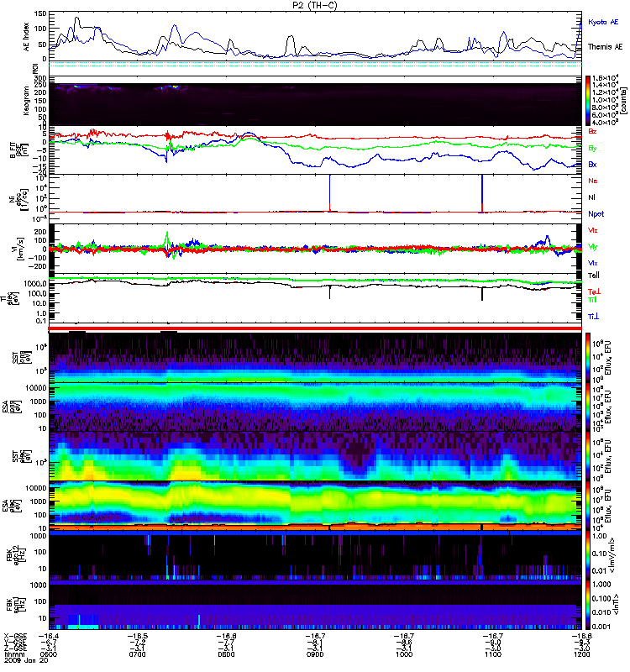Click the 0.001 tick on nT color bar
630x672 pixels.
602,627
